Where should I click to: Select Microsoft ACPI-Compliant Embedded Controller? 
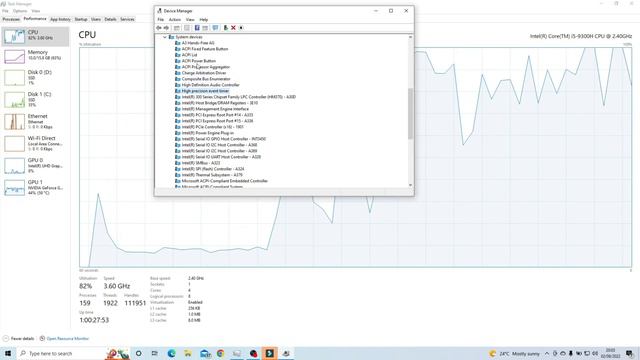[225, 181]
